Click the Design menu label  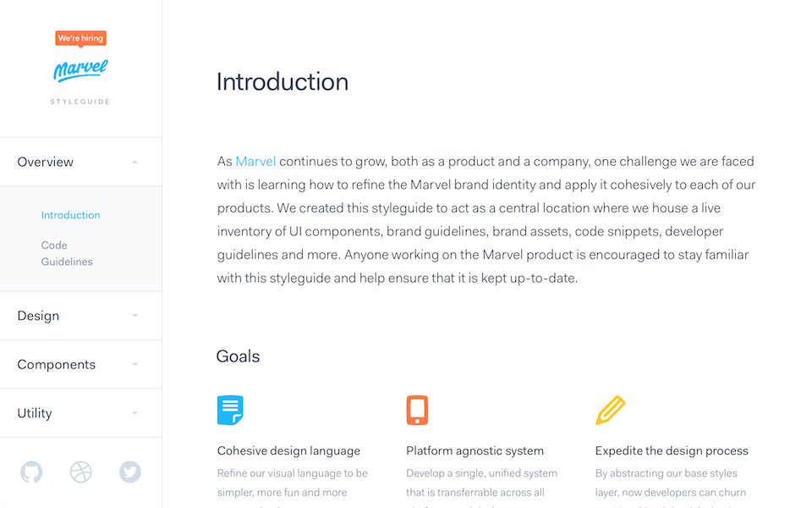(x=38, y=316)
